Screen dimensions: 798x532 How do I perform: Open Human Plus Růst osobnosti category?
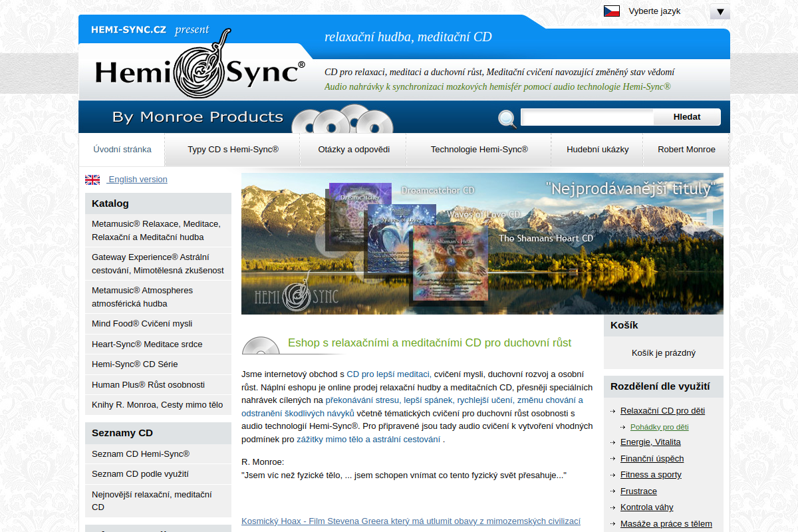coord(158,385)
